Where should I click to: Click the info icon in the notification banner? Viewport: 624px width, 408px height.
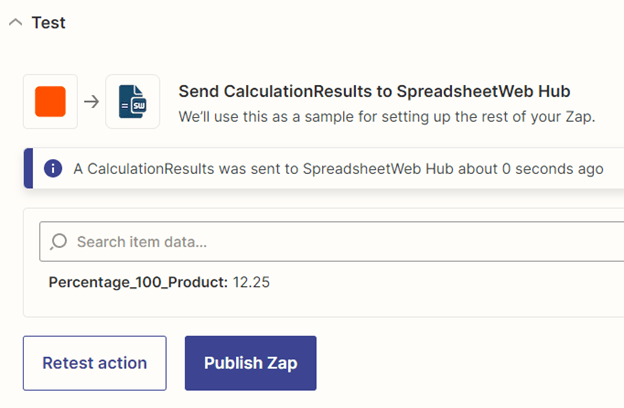tap(53, 168)
